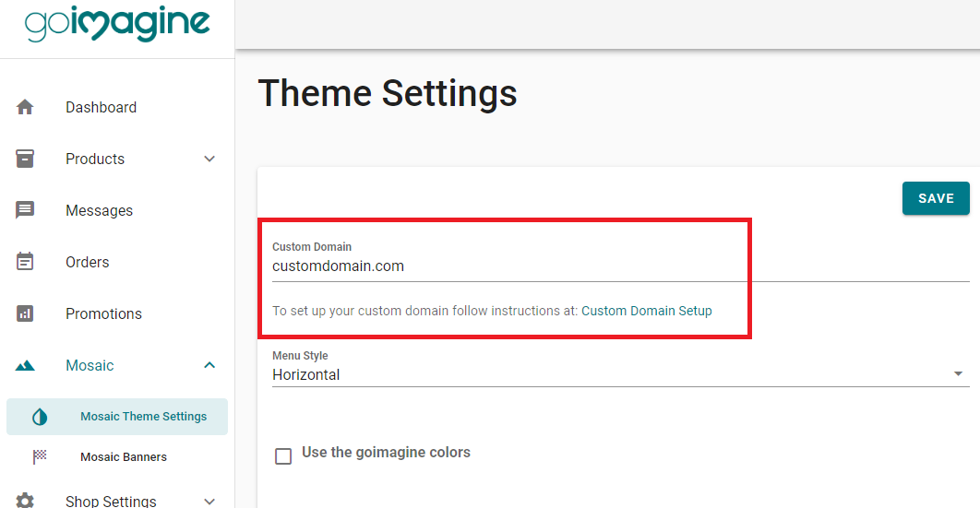The width and height of the screenshot is (980, 508).
Task: Click the goimagine logo
Action: point(117,24)
